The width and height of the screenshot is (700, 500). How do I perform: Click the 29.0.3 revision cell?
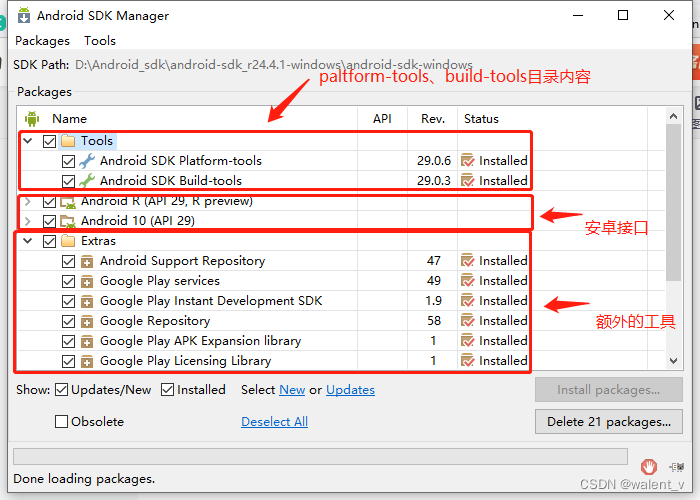(x=433, y=180)
